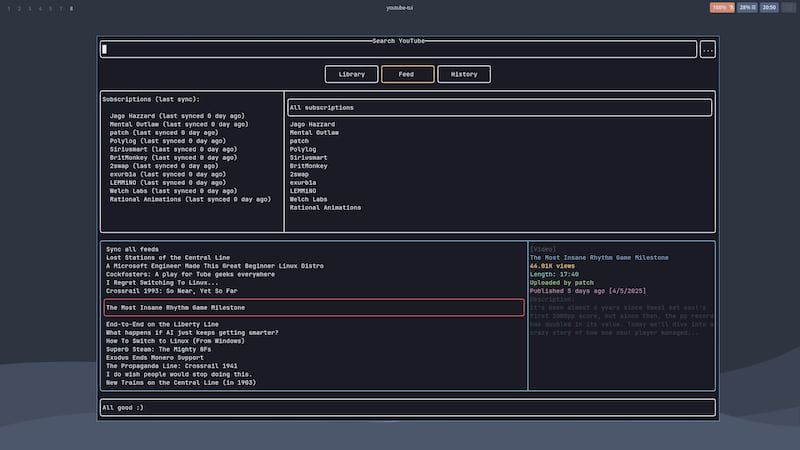
Task: Open The Propaganda Line: Crossrail 1941
Action: (170, 366)
